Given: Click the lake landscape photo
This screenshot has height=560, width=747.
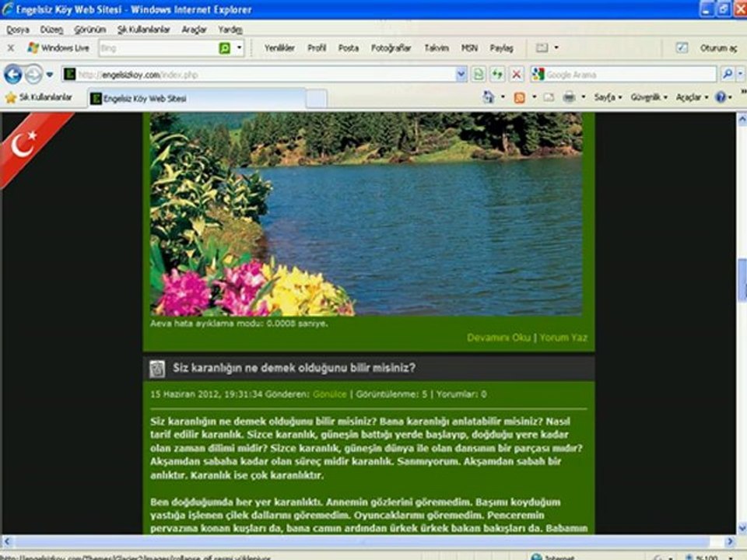Looking at the screenshot, I should (366, 215).
